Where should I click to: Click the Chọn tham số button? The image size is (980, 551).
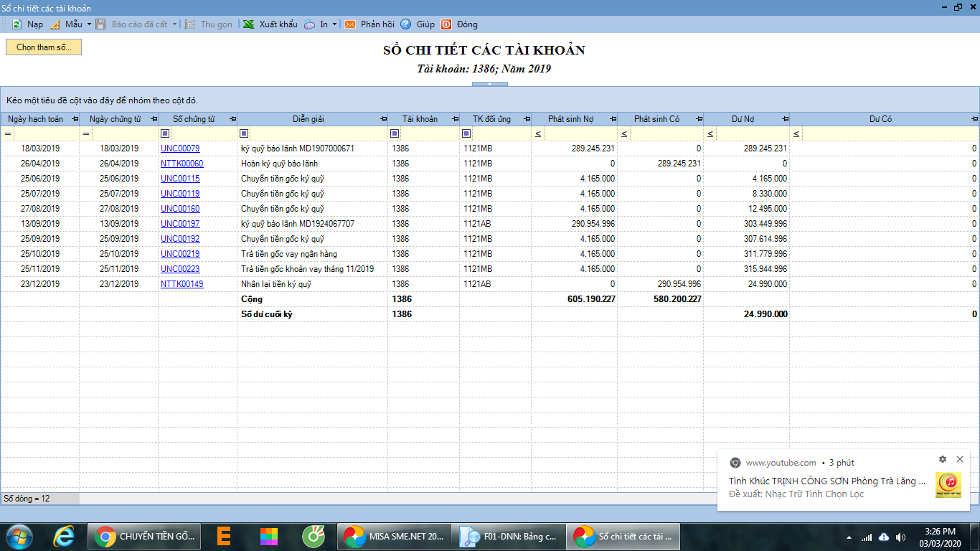[x=44, y=47]
